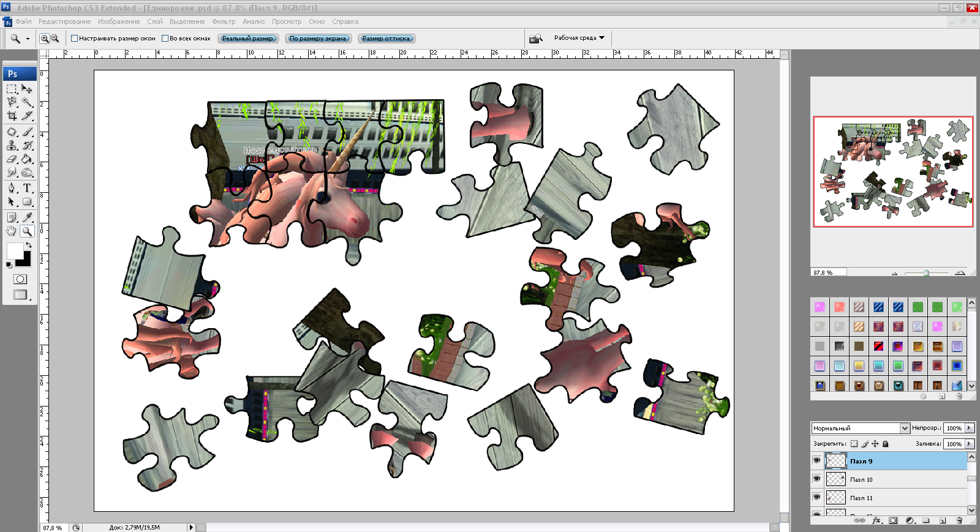Click the 'Реальный размер' button
This screenshot has width=980, height=532.
click(x=248, y=39)
